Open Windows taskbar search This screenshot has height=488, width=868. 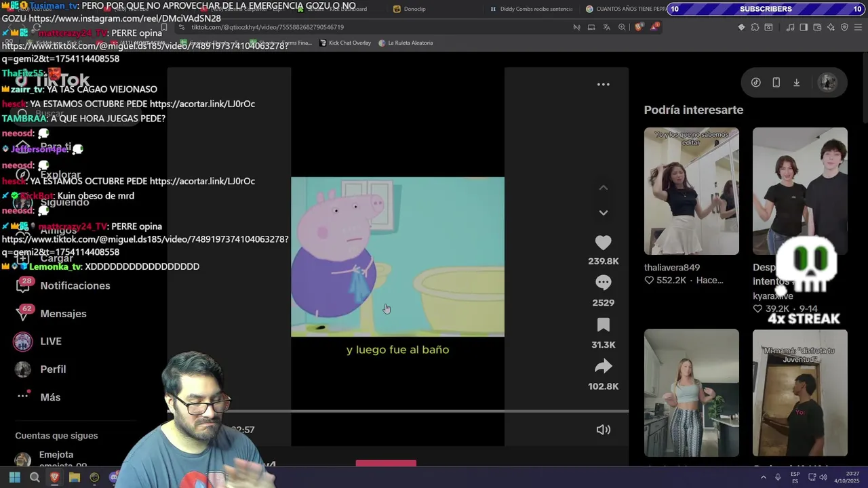coord(35,477)
